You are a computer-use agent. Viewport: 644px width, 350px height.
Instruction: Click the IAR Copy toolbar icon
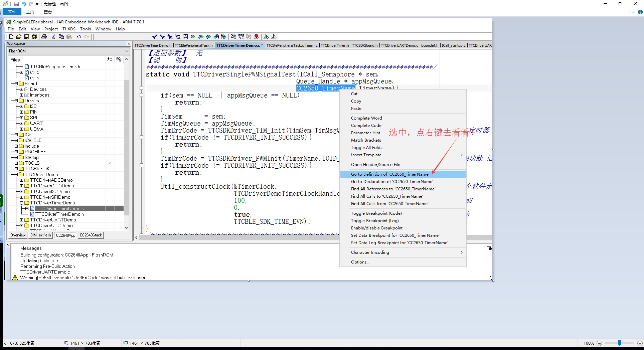(x=61, y=37)
